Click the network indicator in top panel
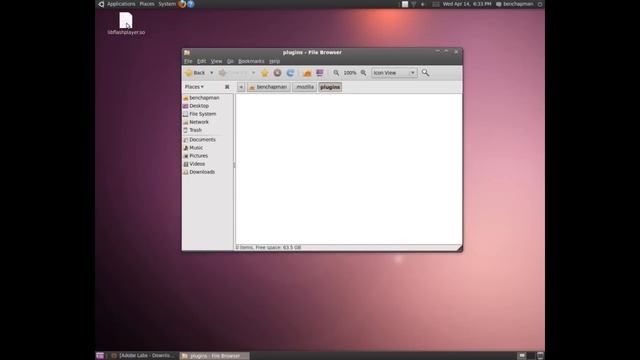 tap(414, 4)
